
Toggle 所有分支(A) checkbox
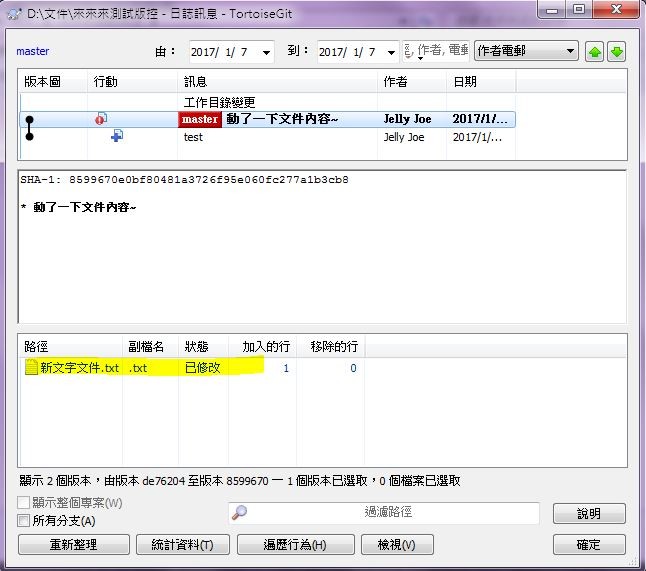pos(23,520)
